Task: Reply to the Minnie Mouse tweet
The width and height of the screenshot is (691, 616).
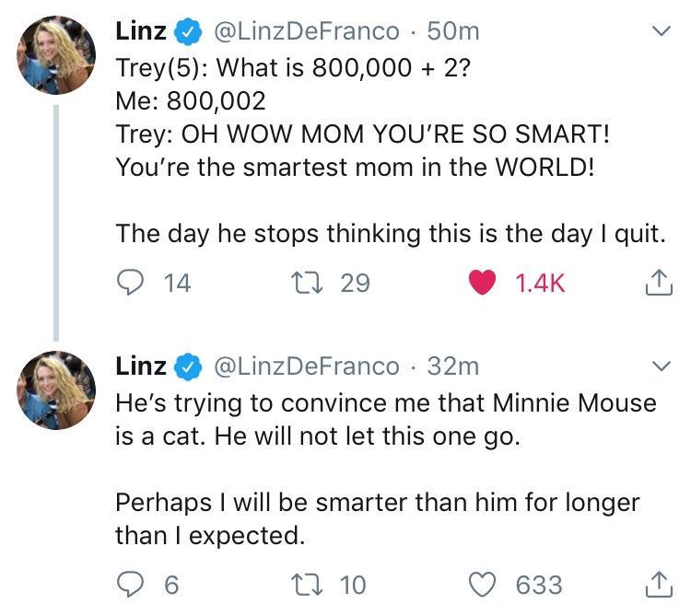Action: [x=130, y=584]
